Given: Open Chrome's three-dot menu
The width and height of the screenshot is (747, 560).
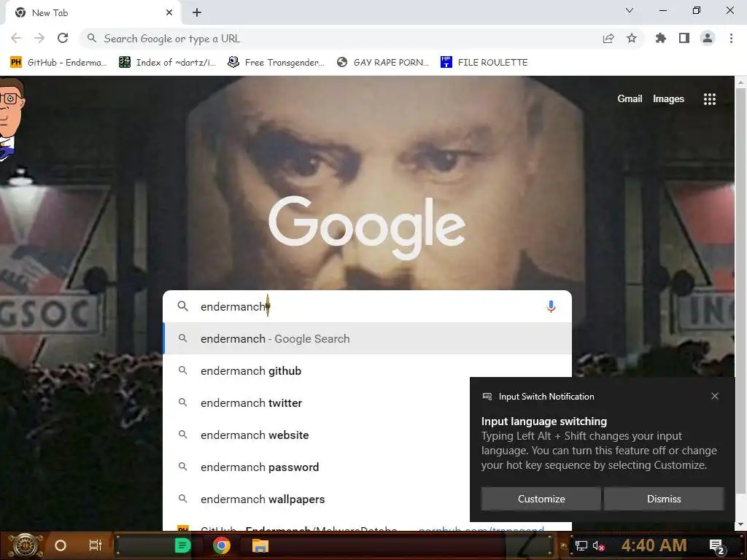Looking at the screenshot, I should point(731,38).
